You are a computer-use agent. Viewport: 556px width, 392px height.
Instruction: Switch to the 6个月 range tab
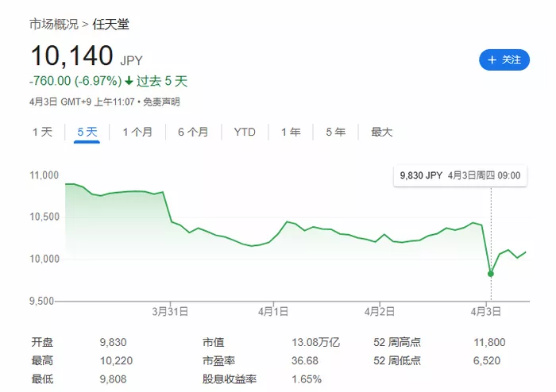[193, 132]
